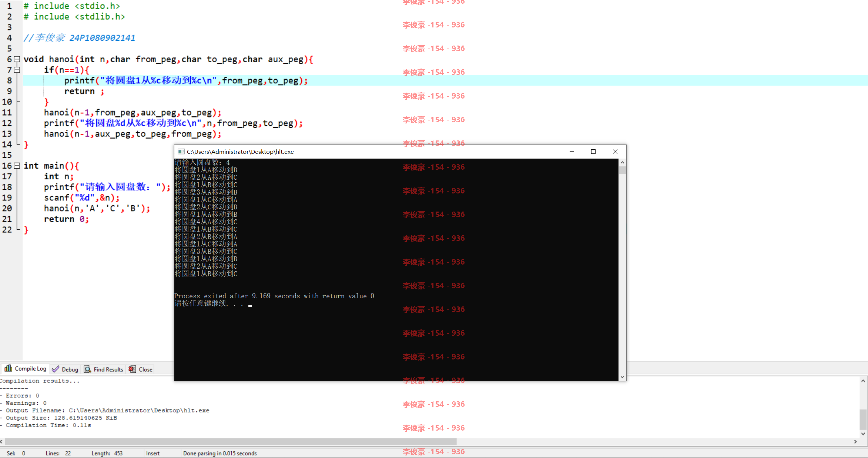
Task: Click the console vertical scrollbar thumb
Action: pyautogui.click(x=622, y=170)
